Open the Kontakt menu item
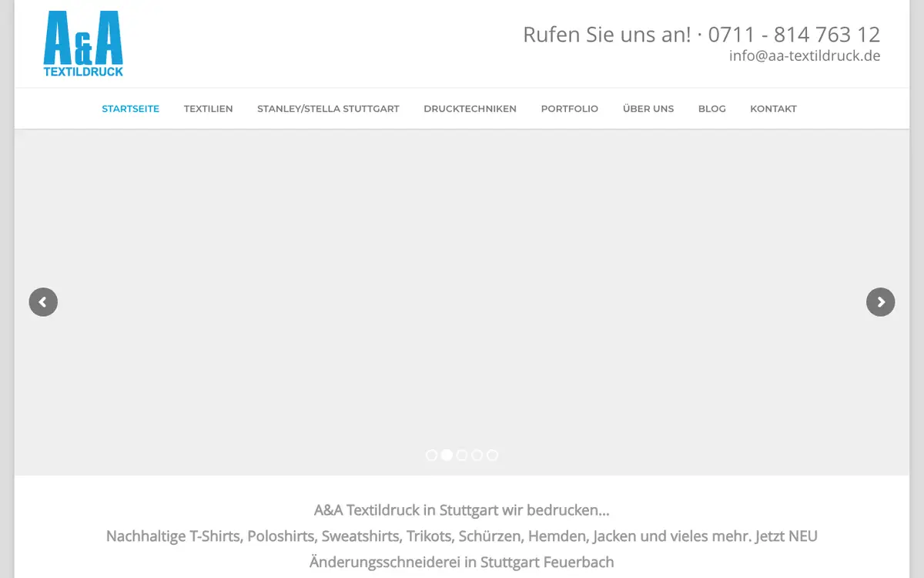Image resolution: width=924 pixels, height=578 pixels. [x=773, y=109]
